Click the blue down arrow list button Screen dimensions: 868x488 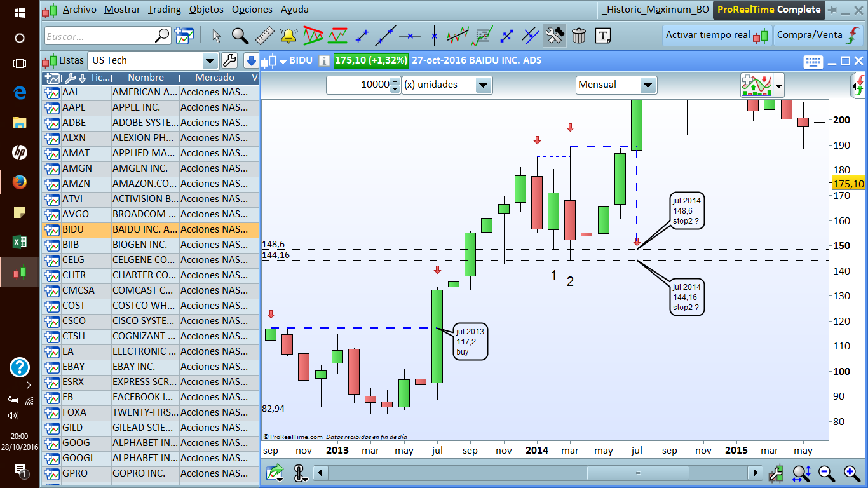(x=251, y=61)
